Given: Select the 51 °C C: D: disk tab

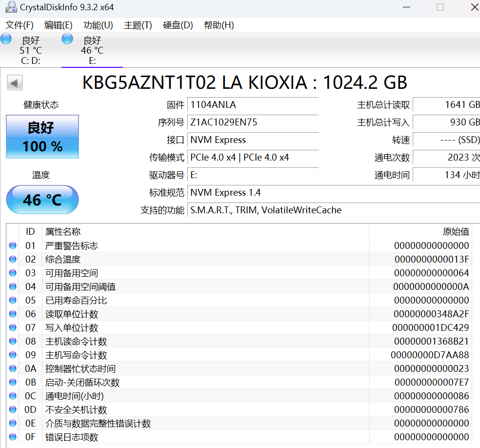Looking at the screenshot, I should click(31, 50).
